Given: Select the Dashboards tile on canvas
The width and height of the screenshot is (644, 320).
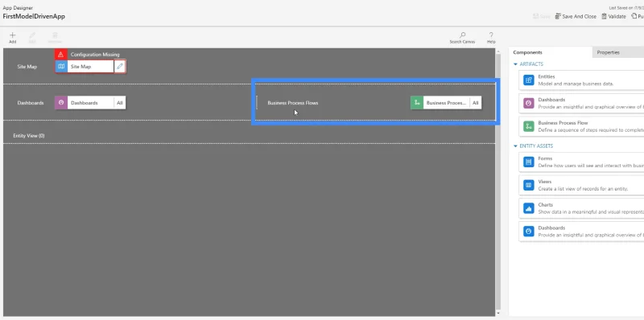Looking at the screenshot, I should click(90, 103).
